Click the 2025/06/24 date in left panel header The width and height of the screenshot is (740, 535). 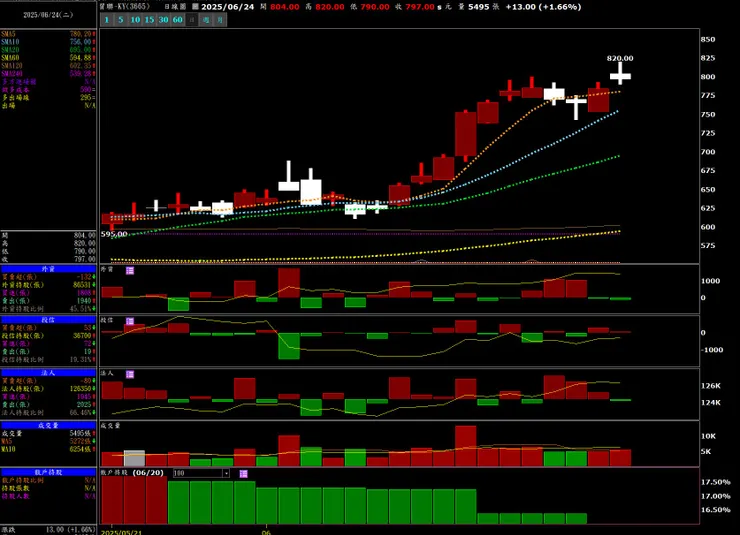[48, 15]
